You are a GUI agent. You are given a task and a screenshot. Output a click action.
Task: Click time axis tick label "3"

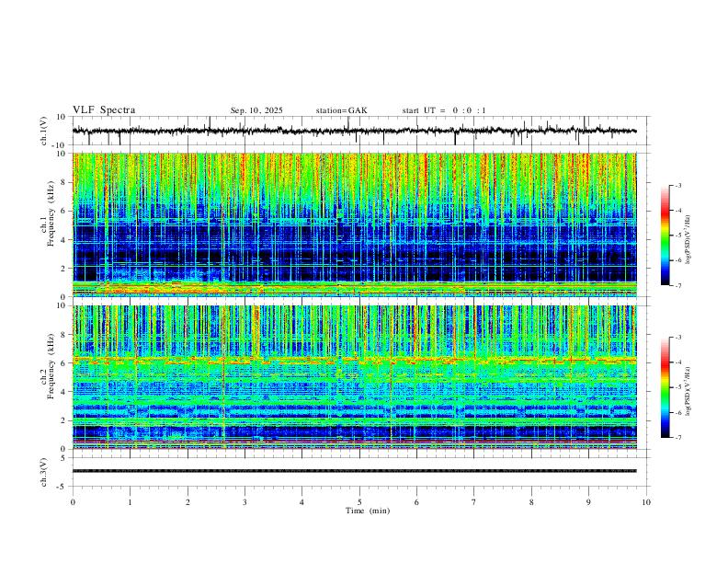(245, 502)
